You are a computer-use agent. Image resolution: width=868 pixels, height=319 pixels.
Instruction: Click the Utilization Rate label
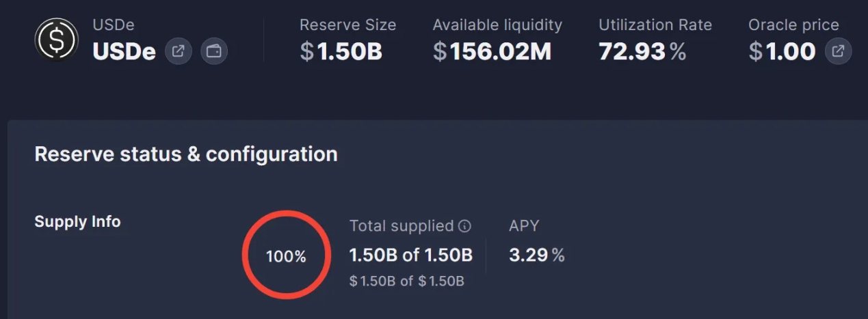655,25
